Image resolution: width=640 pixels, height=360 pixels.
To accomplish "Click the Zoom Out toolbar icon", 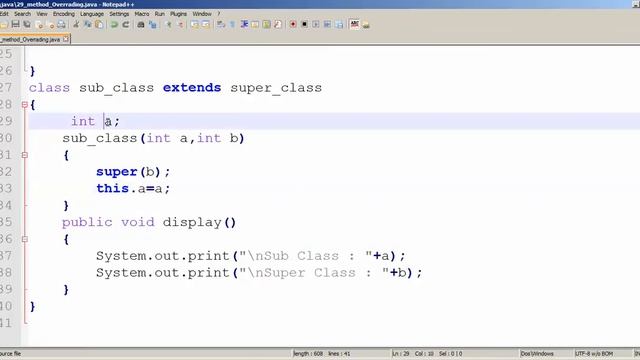I will [180, 24].
